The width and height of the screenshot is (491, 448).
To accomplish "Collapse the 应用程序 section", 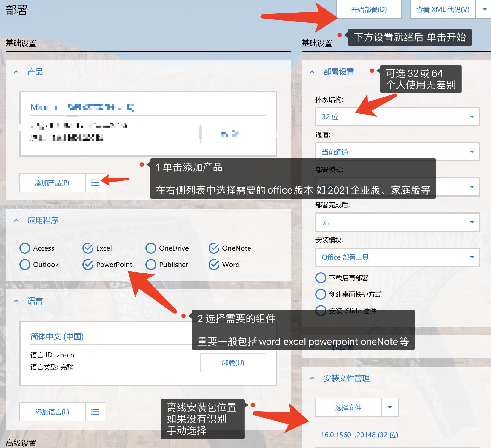I will 16,220.
